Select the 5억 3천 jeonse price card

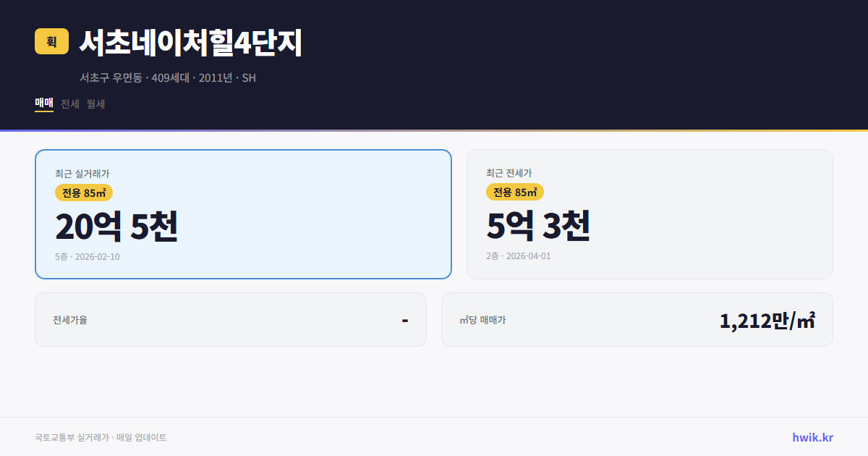click(650, 214)
